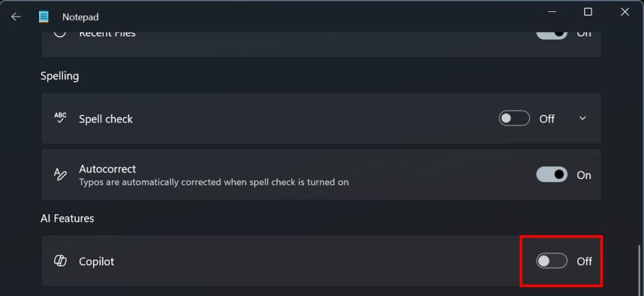Click the vertical scrollbar thumb
This screenshot has height=296, width=644.
point(639,270)
